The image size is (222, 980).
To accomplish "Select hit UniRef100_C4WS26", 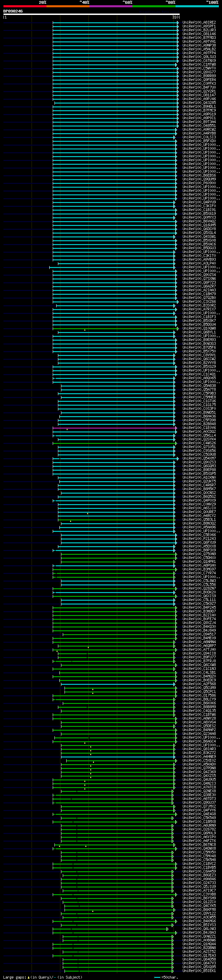I will tap(199, 443).
